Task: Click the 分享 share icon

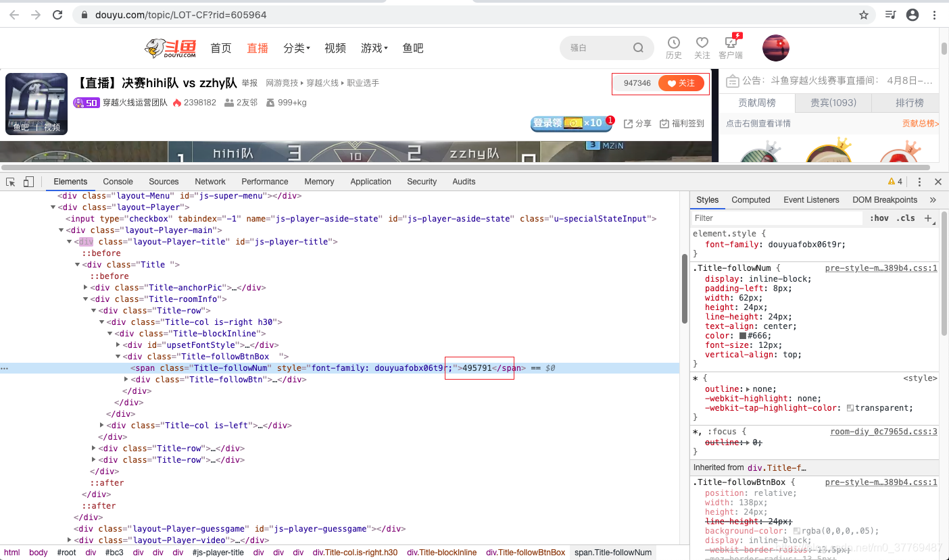Action: point(628,124)
